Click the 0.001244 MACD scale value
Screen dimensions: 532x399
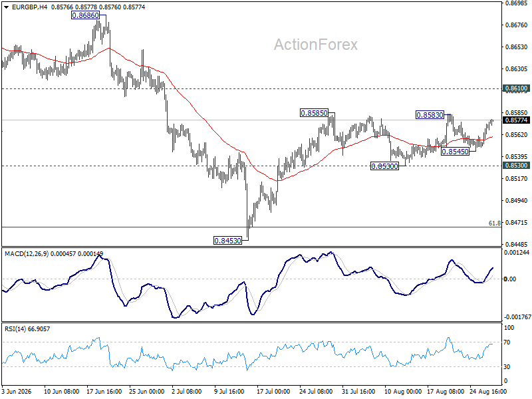(x=517, y=253)
